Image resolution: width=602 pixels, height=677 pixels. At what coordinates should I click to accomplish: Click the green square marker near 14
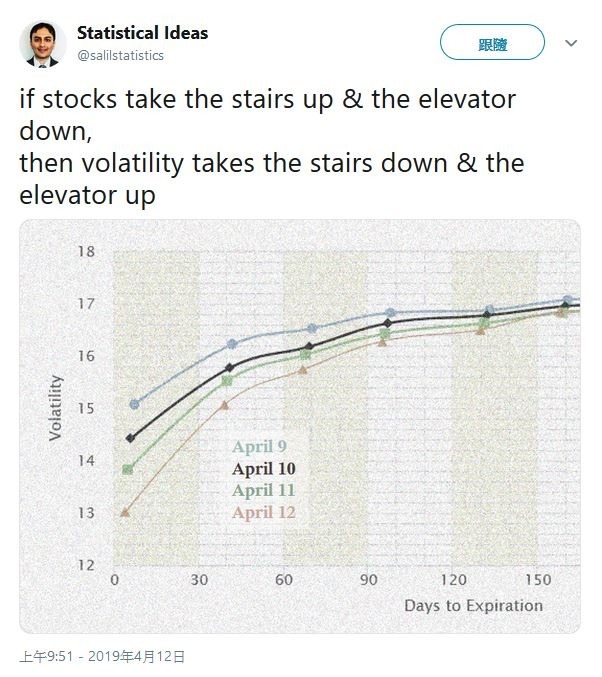(x=127, y=469)
